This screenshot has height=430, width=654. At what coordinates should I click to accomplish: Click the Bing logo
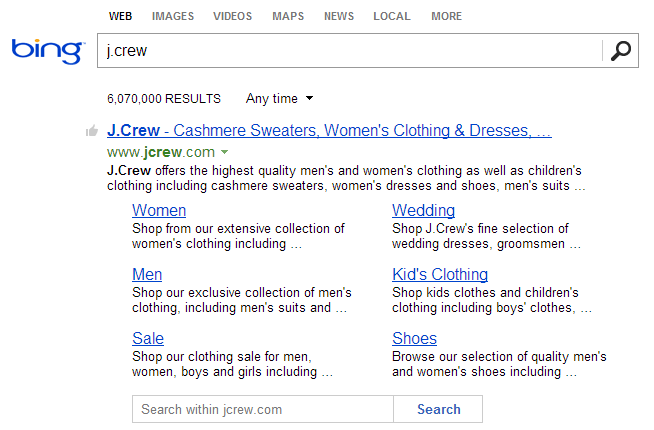pos(48,51)
